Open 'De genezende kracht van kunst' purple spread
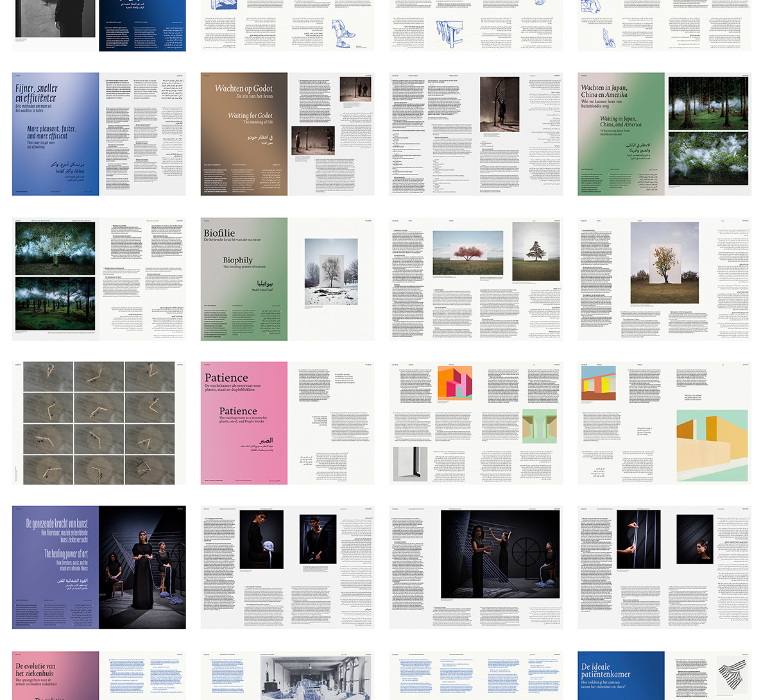Viewport: 770px width, 700px height. (99, 567)
